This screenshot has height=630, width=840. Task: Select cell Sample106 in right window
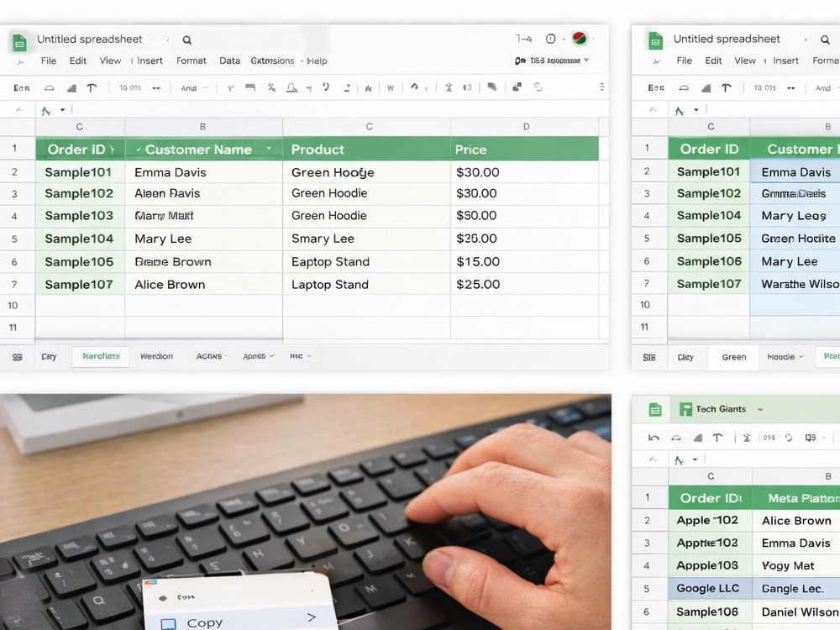(708, 261)
